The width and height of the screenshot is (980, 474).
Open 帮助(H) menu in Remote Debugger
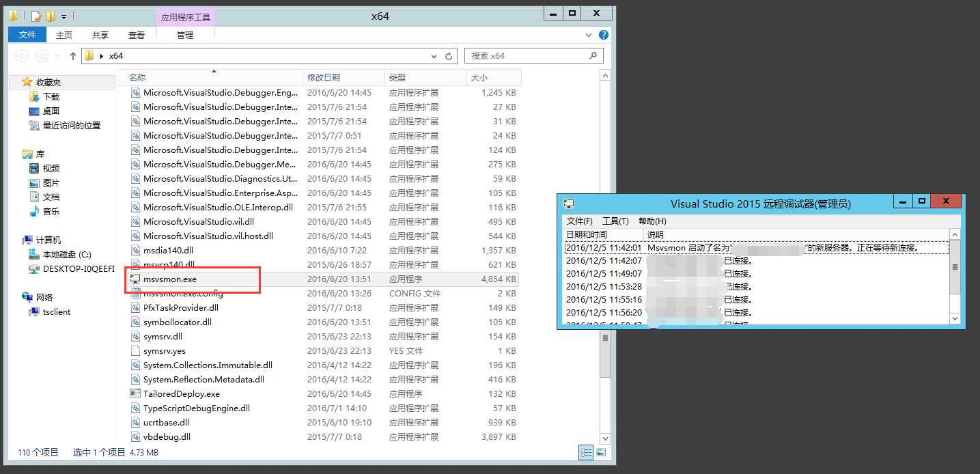[x=652, y=221]
